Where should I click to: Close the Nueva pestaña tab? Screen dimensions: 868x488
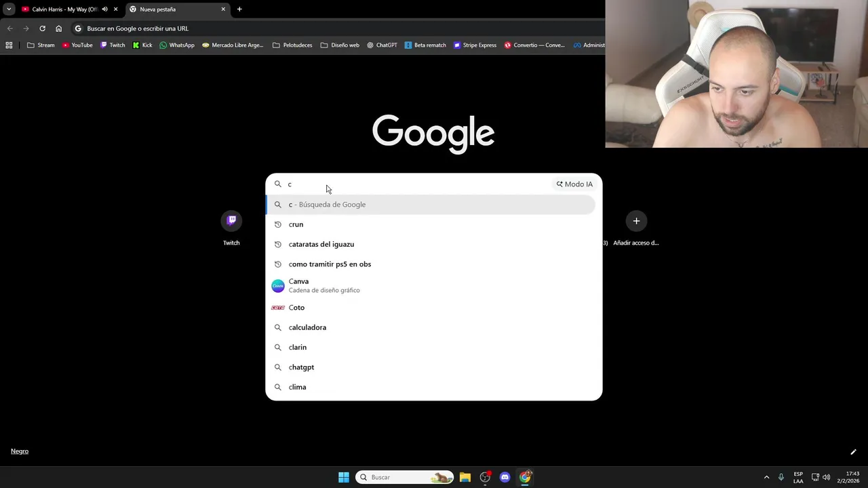223,9
